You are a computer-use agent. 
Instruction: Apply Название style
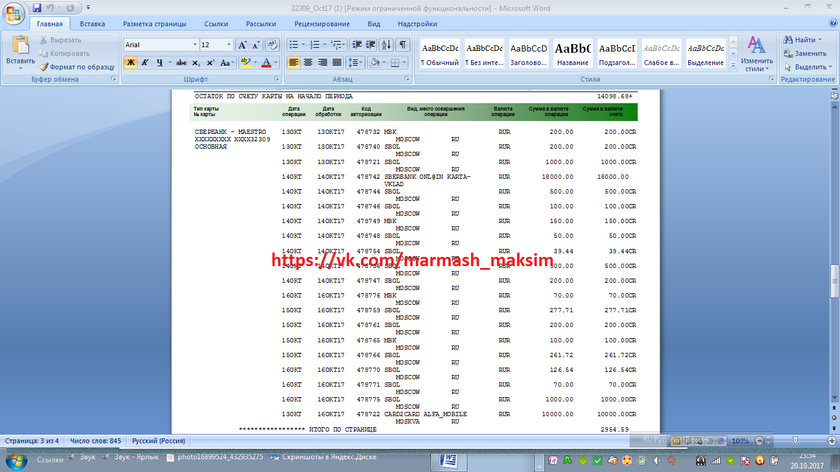click(x=573, y=54)
